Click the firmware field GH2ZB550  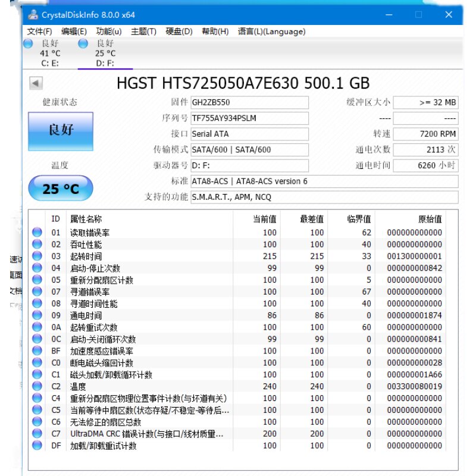(x=249, y=102)
